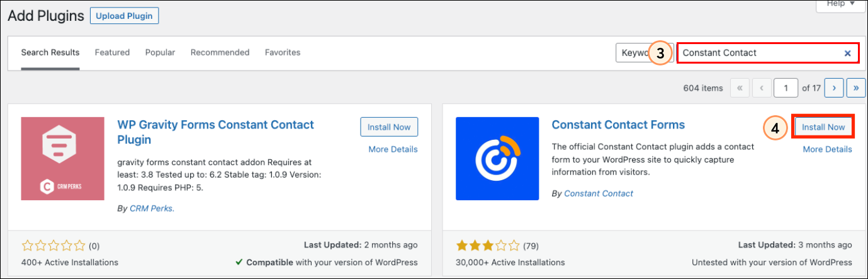Open the CRM Perks author link
Image resolution: width=868 pixels, height=279 pixels.
tap(152, 208)
